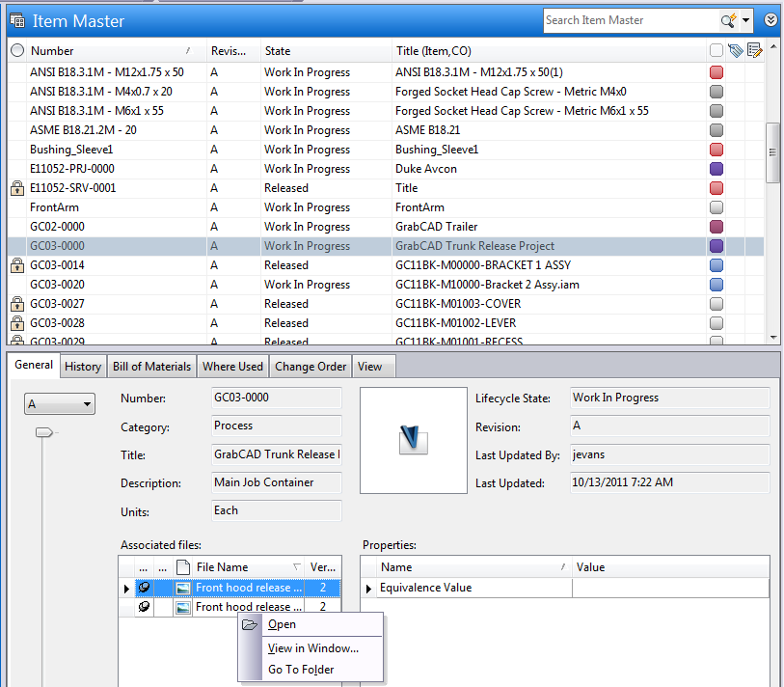Click the file type column header icon

coord(183,567)
